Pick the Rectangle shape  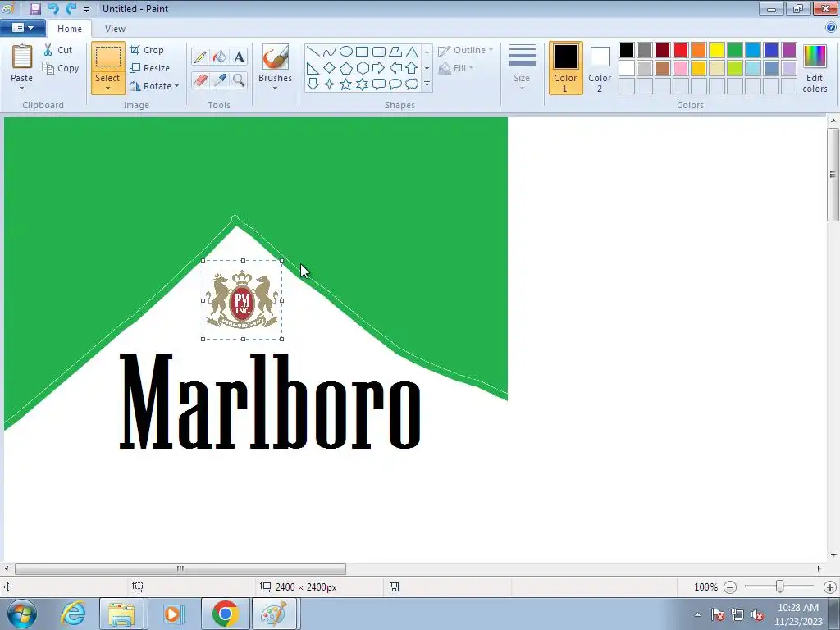tap(362, 52)
